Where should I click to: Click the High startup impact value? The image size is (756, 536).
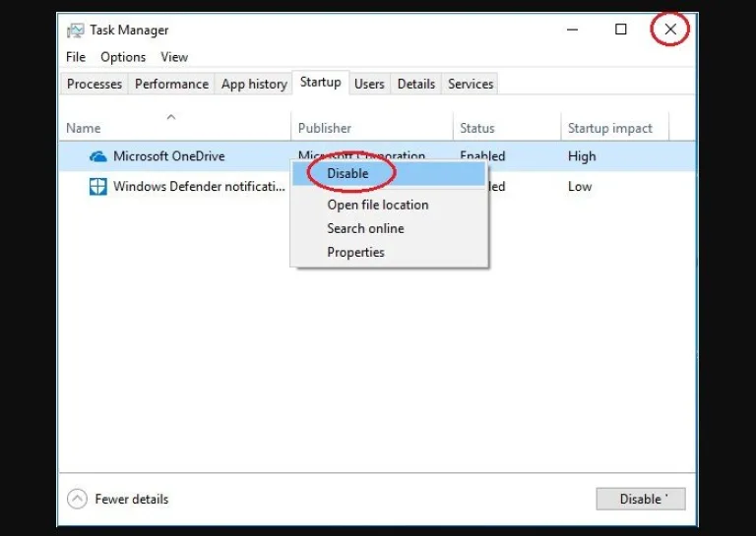tap(582, 156)
